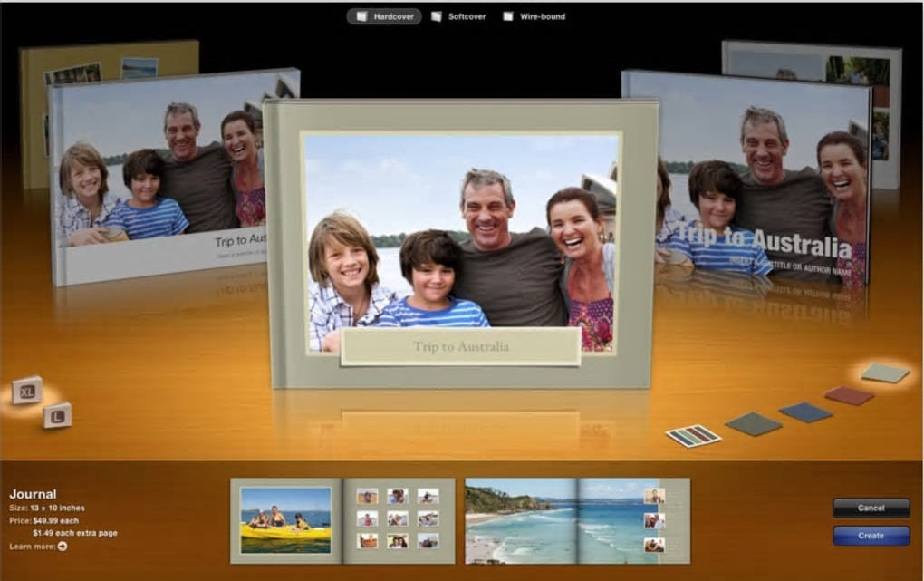Click the Price: $49.99 each text
Screen dimensions: 924x581
pyautogui.click(x=44, y=521)
